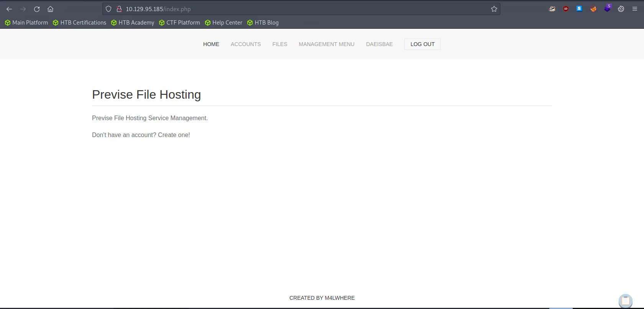Click the blue S extension icon
This screenshot has width=644, height=309.
coord(579,8)
